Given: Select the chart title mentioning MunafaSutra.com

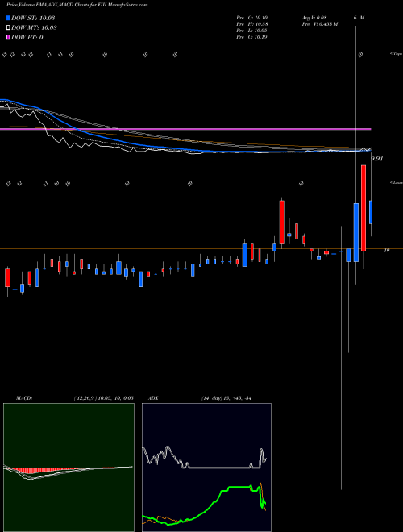Looking at the screenshot, I should click(x=77, y=6).
